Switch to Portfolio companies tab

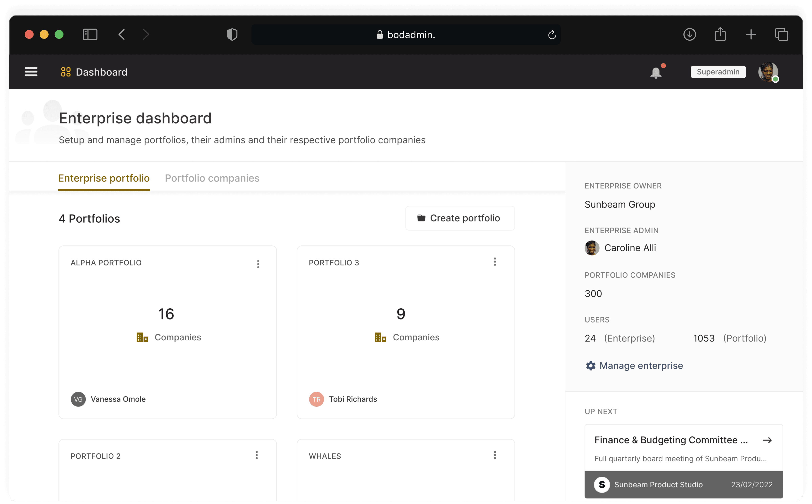[212, 178]
